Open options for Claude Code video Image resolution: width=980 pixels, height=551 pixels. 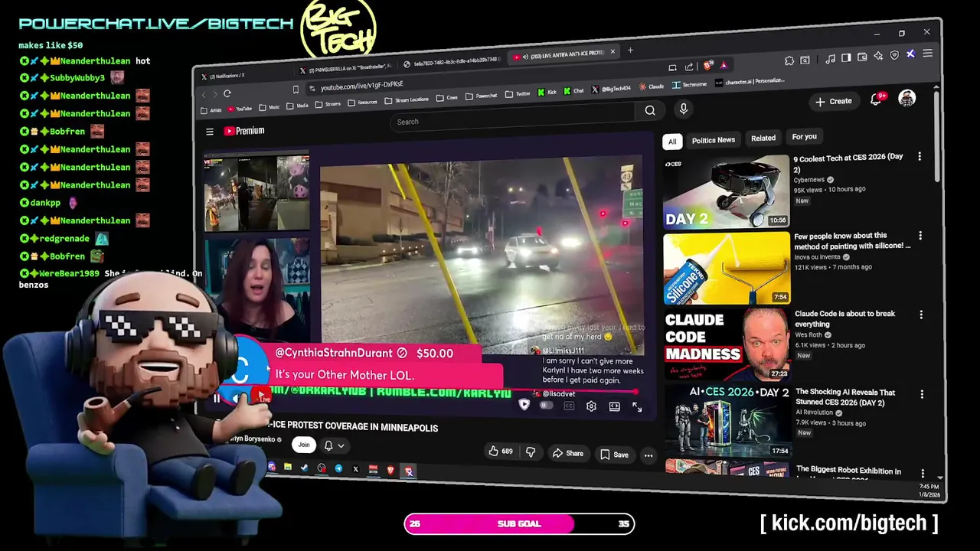click(x=921, y=315)
